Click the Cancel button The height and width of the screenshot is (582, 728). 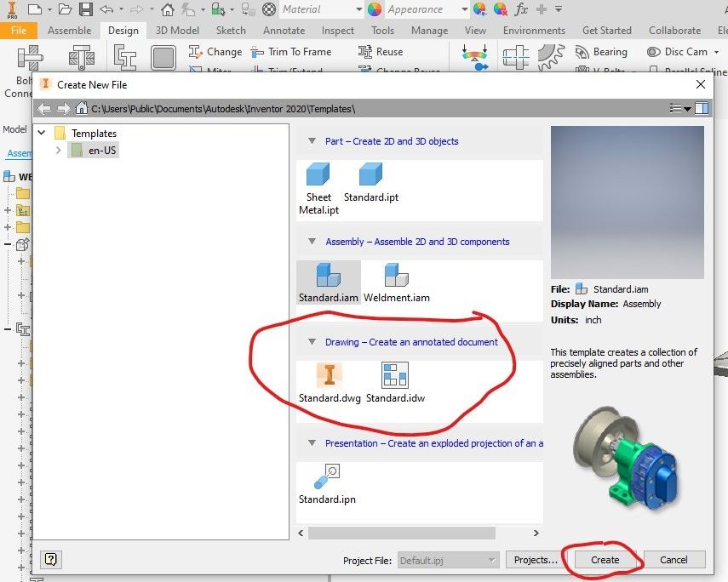click(674, 560)
